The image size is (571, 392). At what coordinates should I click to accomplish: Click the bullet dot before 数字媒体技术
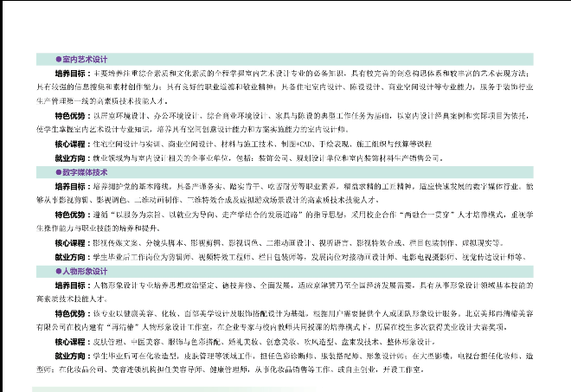[58, 172]
